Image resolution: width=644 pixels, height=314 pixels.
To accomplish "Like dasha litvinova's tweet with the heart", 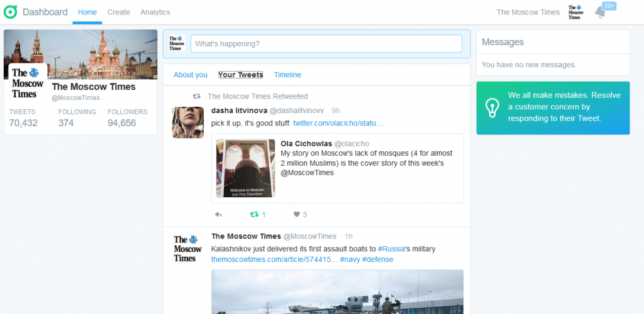I will point(297,214).
